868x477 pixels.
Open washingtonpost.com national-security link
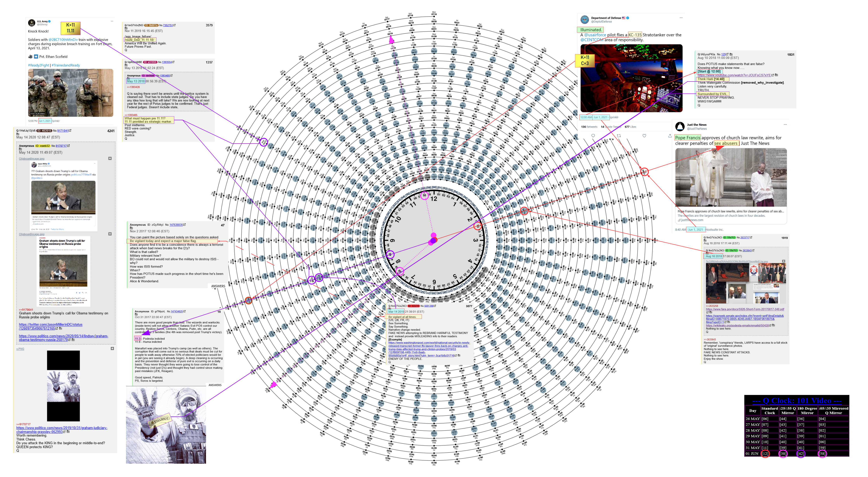point(429,349)
